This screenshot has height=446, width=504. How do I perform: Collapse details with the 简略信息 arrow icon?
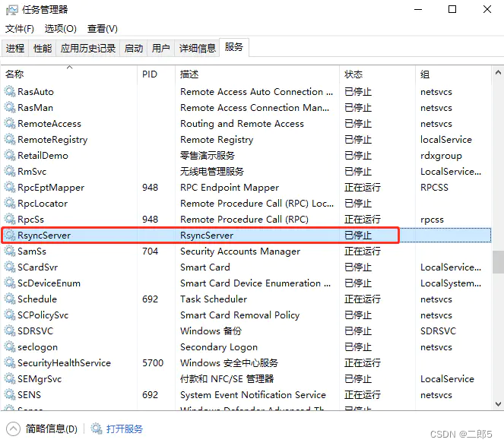[x=13, y=429]
